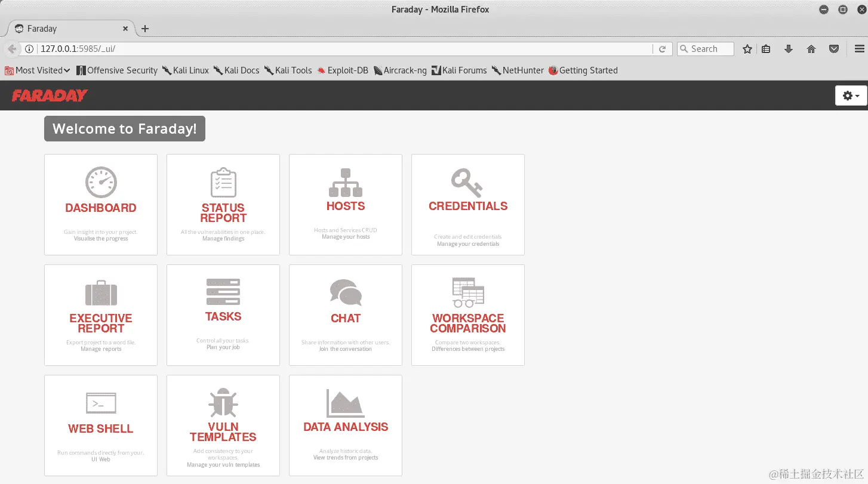Open the Kali Linux bookmark
Viewport: 868px width, 484px height.
186,70
